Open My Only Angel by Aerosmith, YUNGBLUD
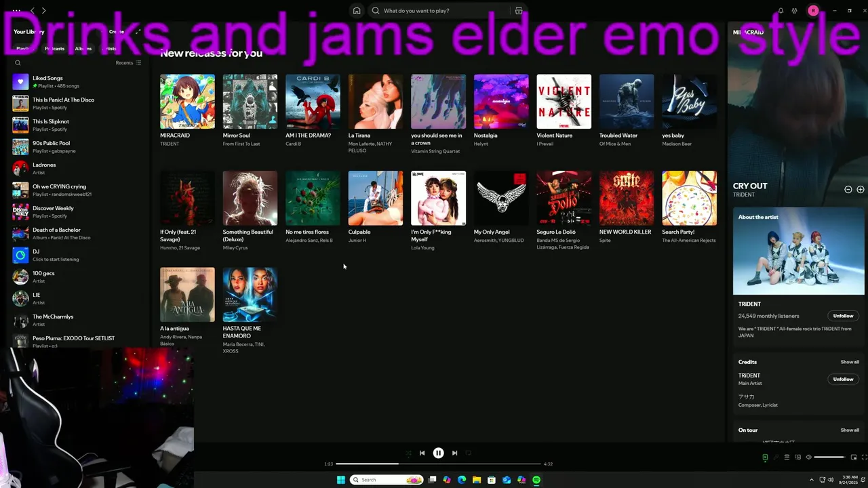Image resolution: width=868 pixels, height=488 pixels. [501, 198]
